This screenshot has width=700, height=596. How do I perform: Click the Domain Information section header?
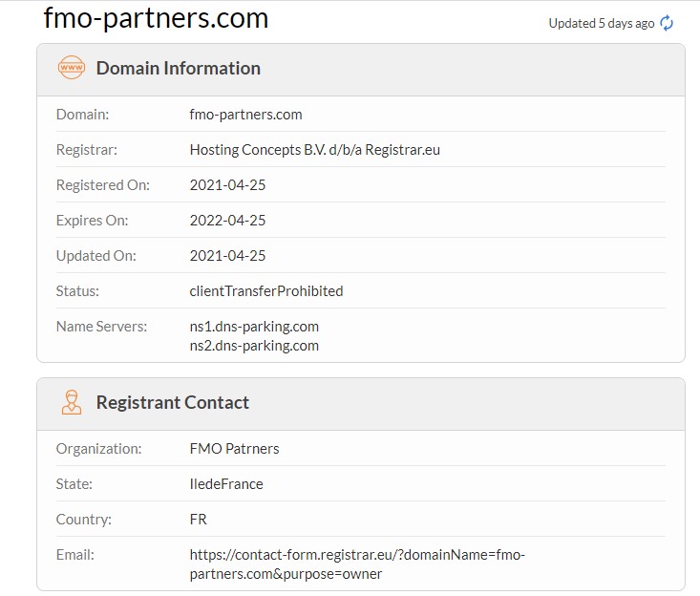tap(178, 68)
